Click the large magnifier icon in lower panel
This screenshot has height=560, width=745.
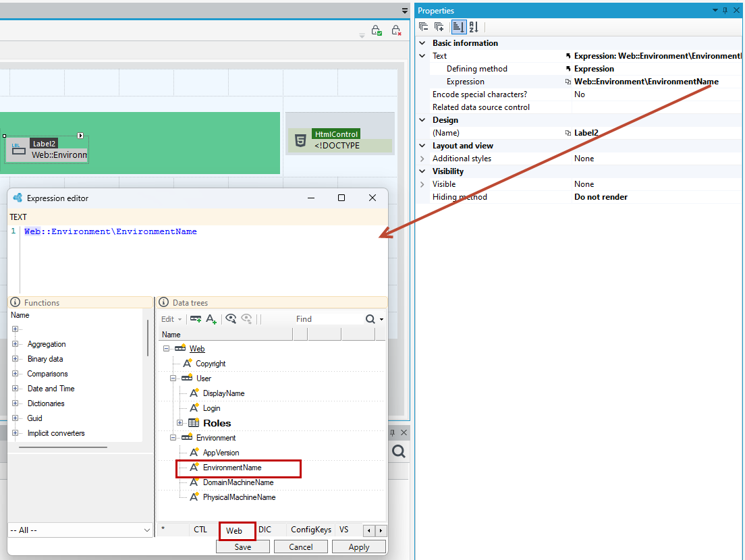pos(399,451)
